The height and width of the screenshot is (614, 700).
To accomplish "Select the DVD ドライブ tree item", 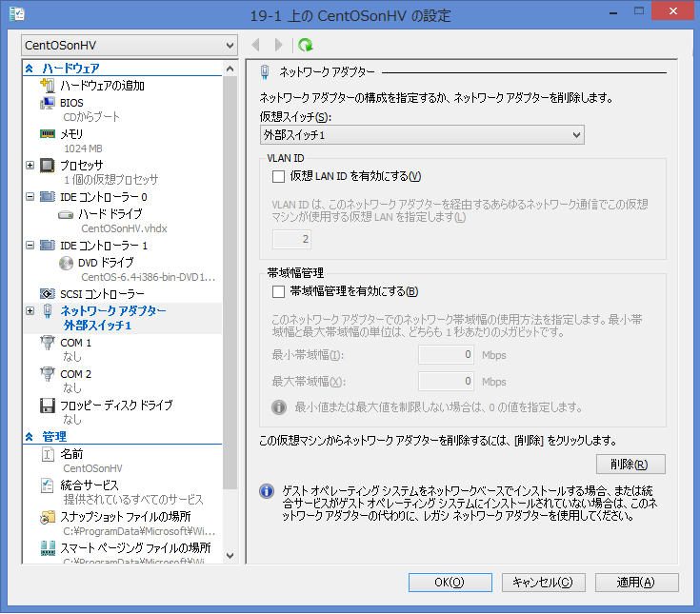I will point(106,263).
